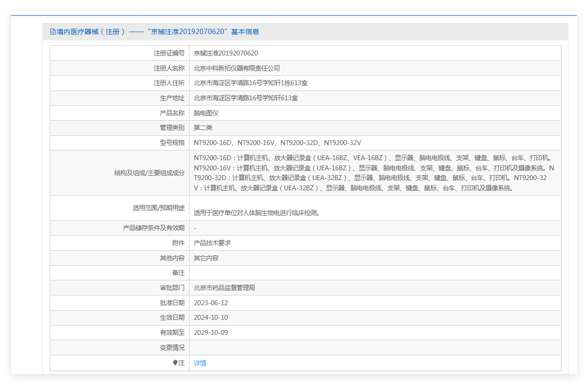Click effective date value 2024-10-10

click(211, 317)
